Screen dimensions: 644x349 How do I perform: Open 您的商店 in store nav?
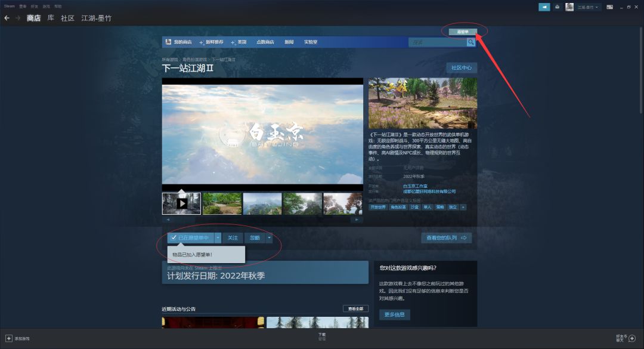click(182, 42)
